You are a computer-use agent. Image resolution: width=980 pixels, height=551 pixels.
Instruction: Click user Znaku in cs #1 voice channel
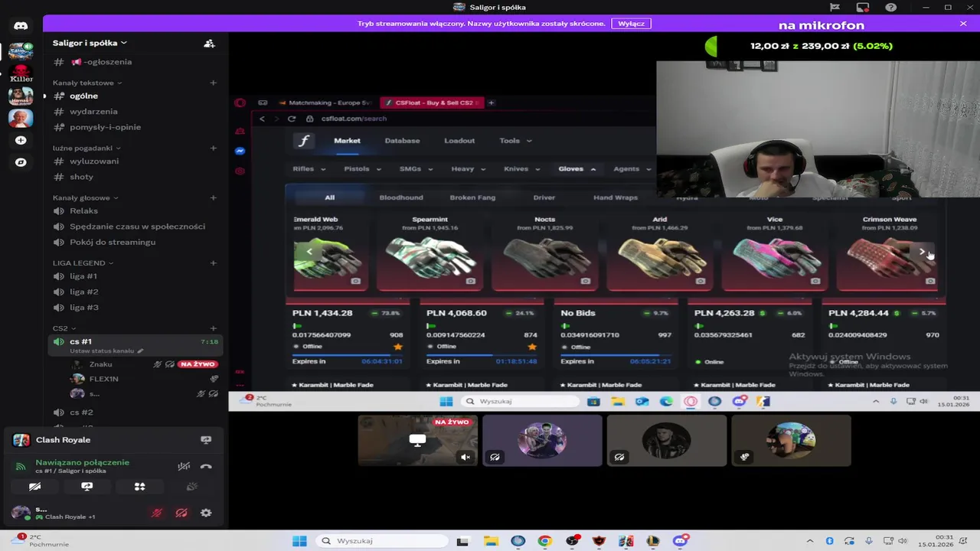tap(100, 364)
